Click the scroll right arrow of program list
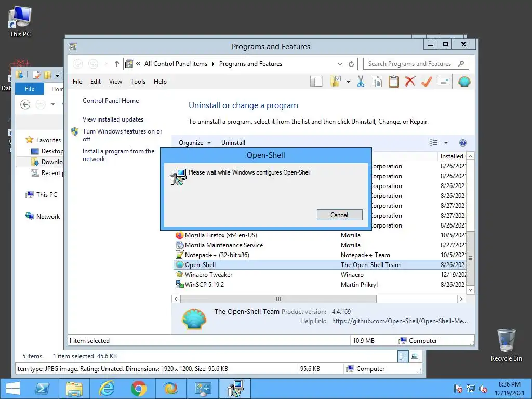The height and width of the screenshot is (399, 532). (461, 299)
